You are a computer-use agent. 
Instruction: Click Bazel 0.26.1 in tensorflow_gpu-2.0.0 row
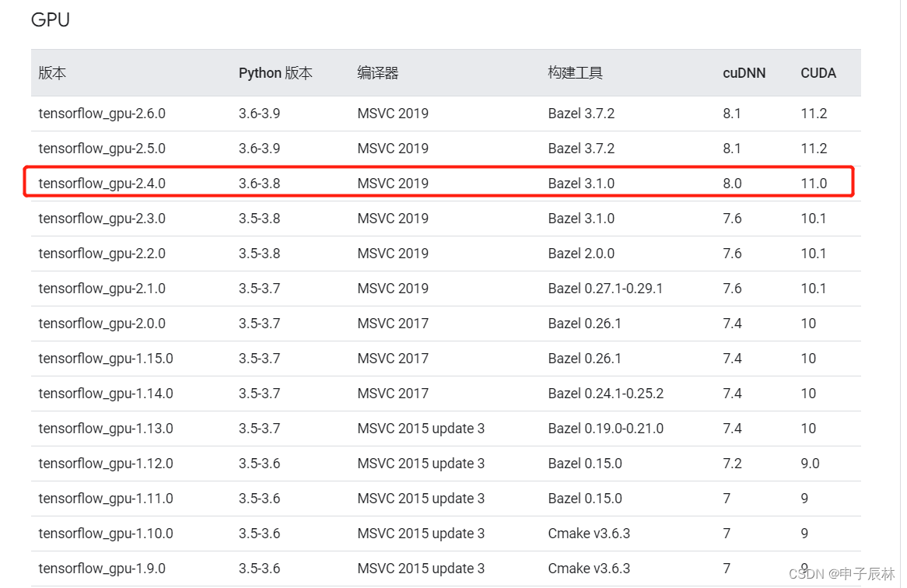coord(585,324)
